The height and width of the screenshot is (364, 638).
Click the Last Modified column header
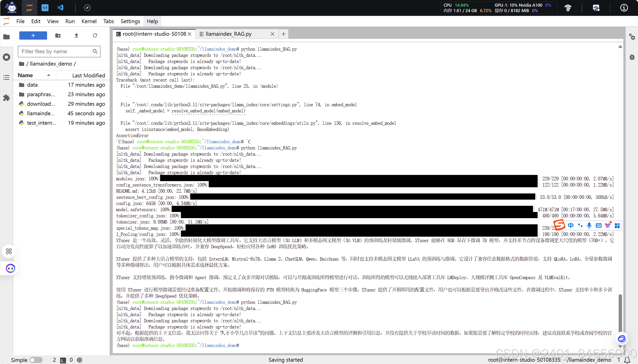click(88, 75)
